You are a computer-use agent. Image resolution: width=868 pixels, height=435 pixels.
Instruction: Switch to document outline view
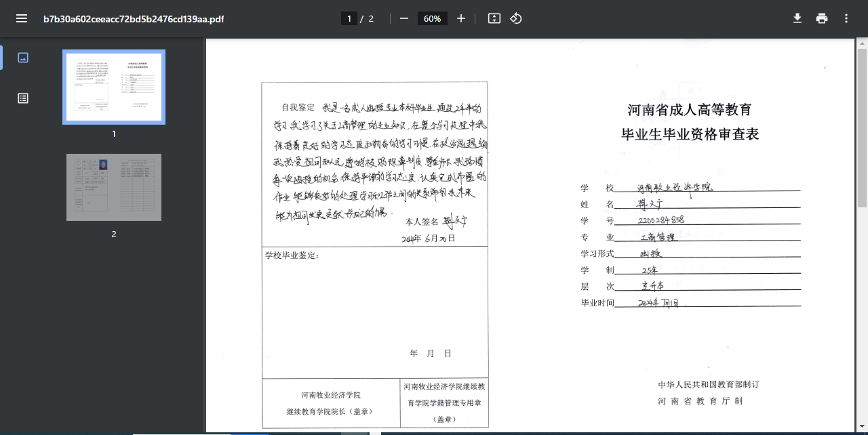pyautogui.click(x=23, y=98)
